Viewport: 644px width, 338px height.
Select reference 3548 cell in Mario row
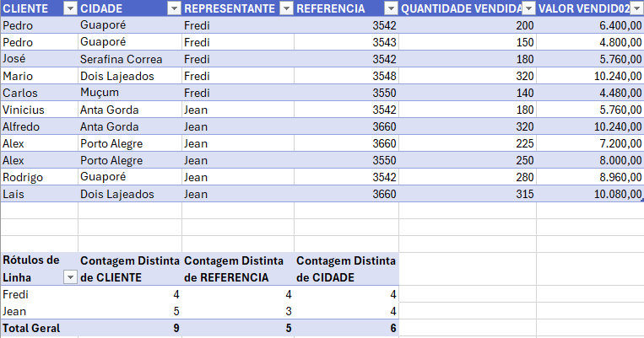(x=346, y=76)
